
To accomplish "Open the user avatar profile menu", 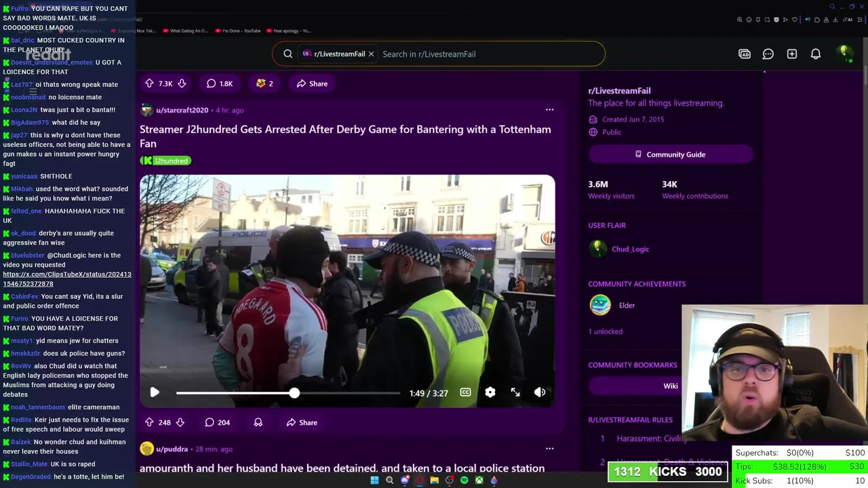I will coord(844,54).
